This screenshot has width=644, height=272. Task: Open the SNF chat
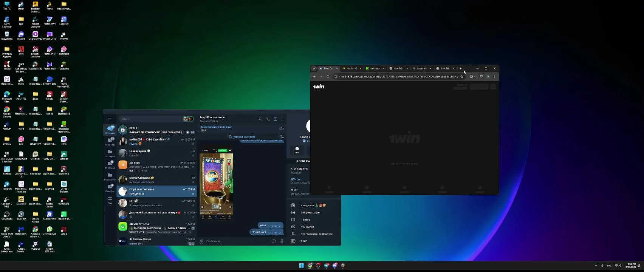(157, 203)
